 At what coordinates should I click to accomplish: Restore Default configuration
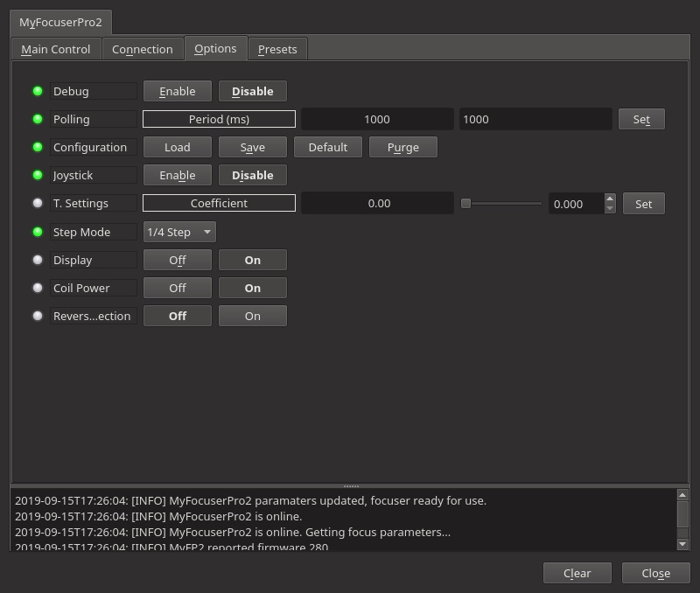pos(327,147)
